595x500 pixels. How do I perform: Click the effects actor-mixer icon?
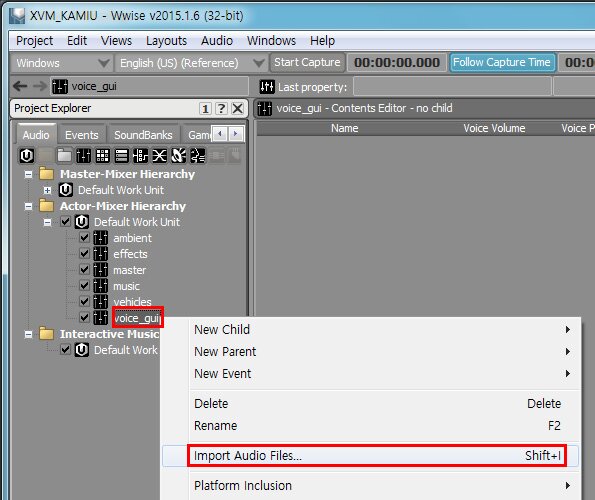[x=101, y=254]
